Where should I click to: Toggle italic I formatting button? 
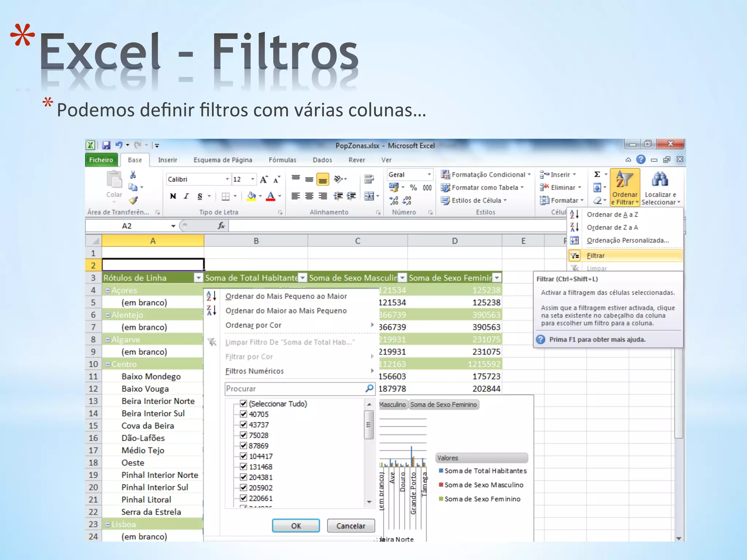click(186, 196)
